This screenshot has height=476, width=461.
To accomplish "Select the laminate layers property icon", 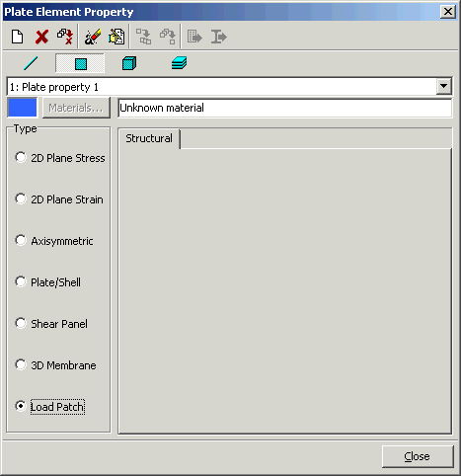I will pyautogui.click(x=180, y=63).
